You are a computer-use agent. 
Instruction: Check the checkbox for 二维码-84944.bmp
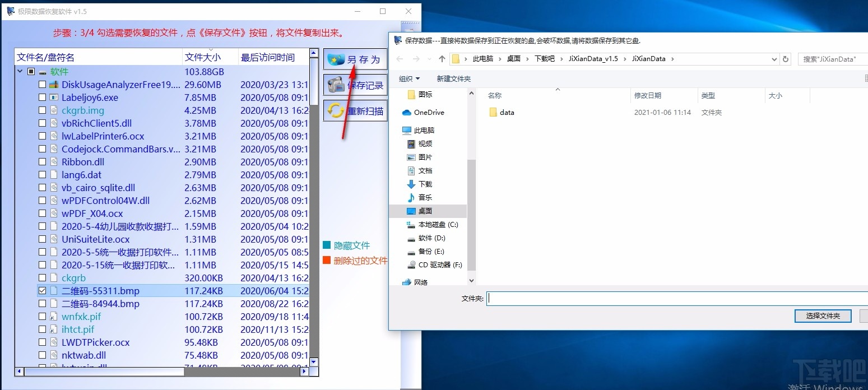pos(42,303)
